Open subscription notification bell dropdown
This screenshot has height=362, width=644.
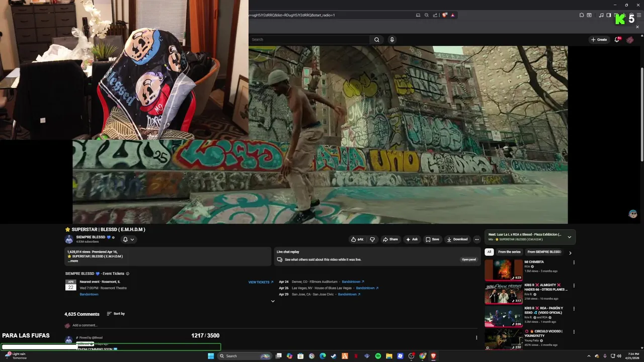click(x=128, y=239)
